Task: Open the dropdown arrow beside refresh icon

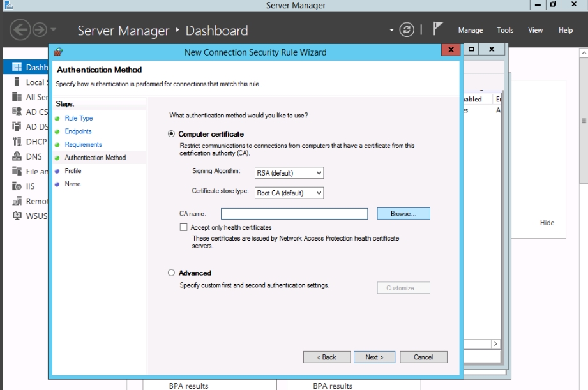Action: click(391, 30)
